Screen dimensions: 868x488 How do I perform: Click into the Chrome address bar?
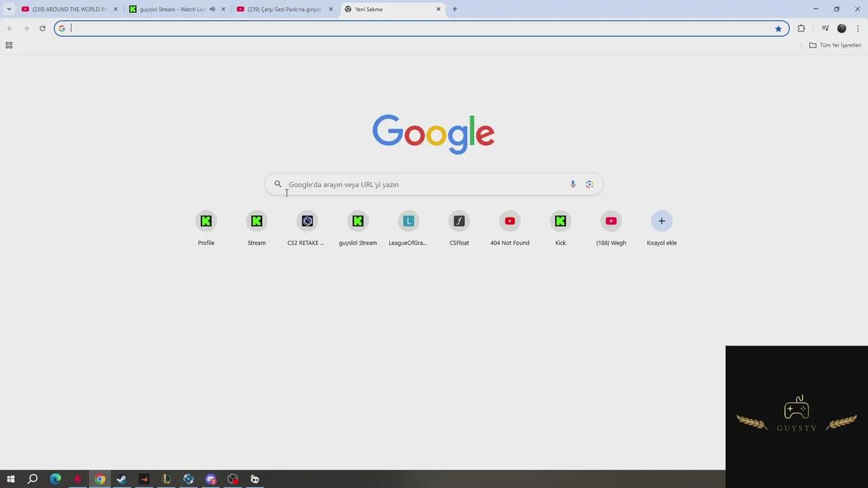[x=420, y=28]
